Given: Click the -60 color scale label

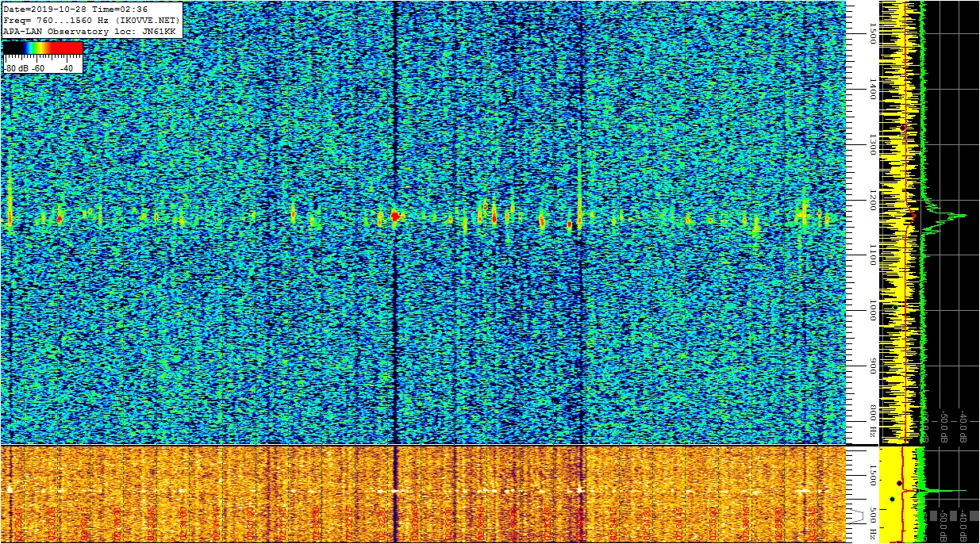Looking at the screenshot, I should coord(40,67).
